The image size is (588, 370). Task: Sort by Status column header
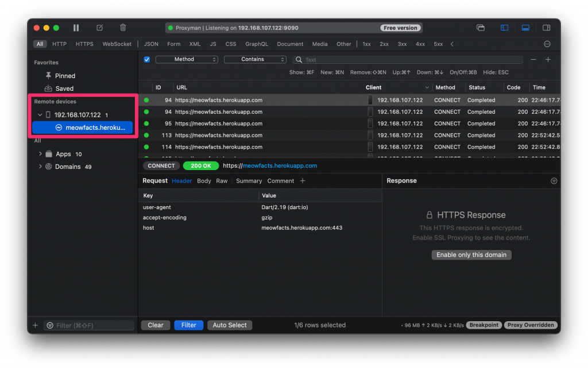[477, 87]
